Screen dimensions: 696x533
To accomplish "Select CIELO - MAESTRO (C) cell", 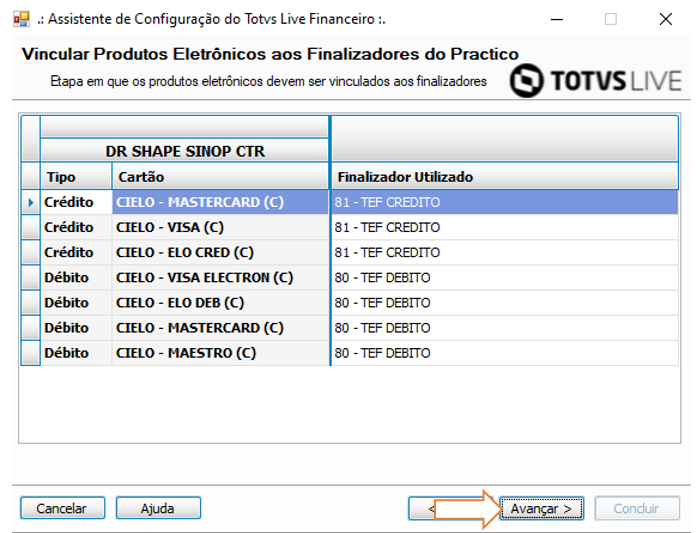I will tap(220, 353).
